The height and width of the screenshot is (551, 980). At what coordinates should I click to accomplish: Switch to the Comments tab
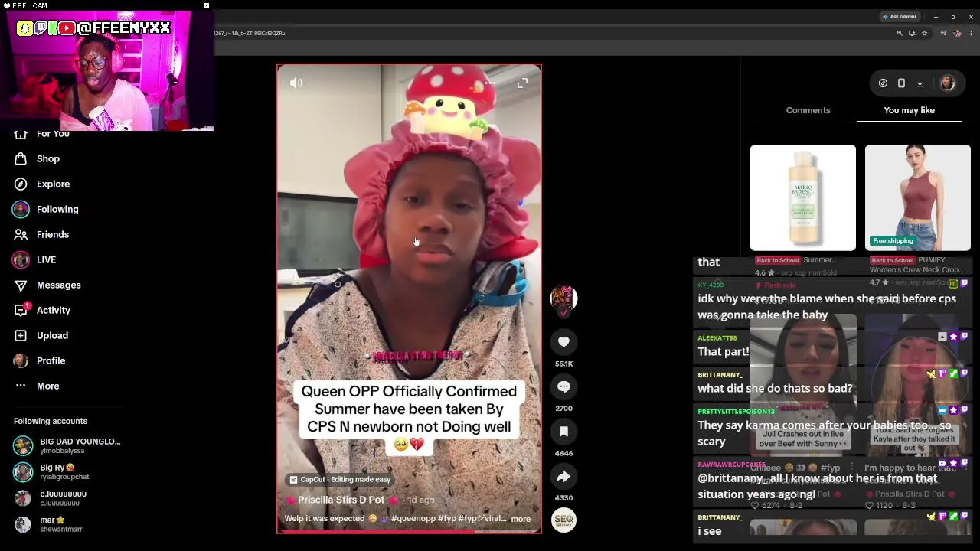808,110
